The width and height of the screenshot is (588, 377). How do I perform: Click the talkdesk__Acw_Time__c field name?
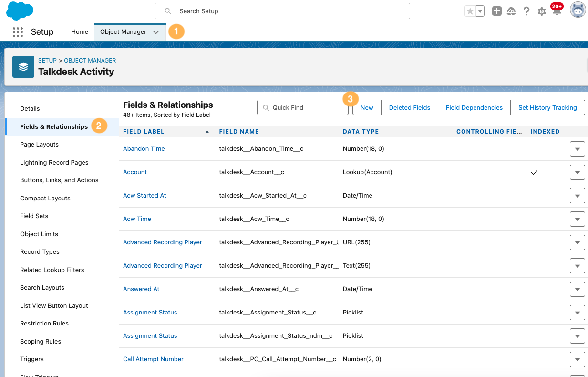254,219
